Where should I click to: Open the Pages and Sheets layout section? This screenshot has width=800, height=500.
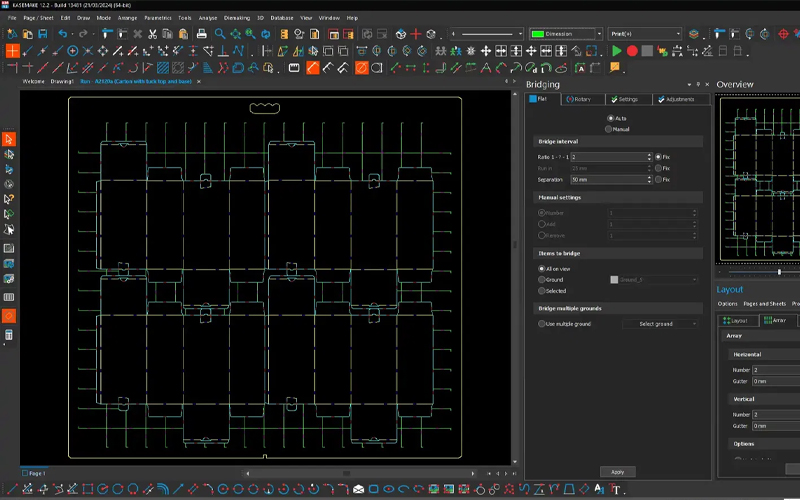coord(764,303)
